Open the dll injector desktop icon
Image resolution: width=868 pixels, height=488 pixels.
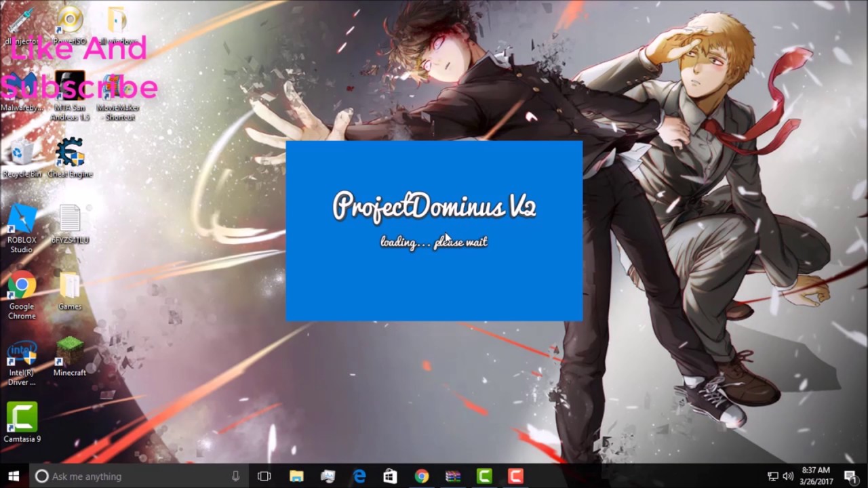pos(21,26)
